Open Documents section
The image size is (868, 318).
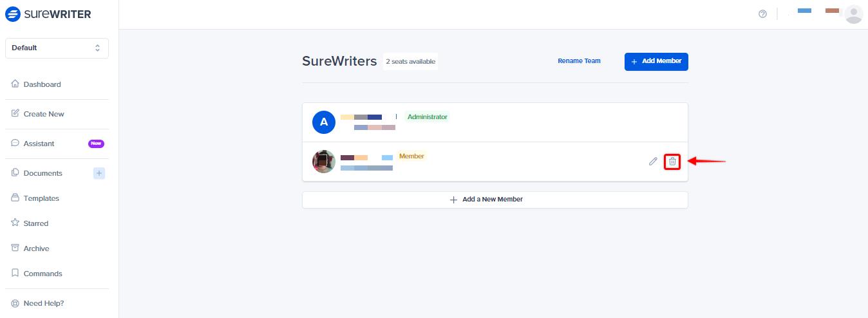click(x=43, y=173)
